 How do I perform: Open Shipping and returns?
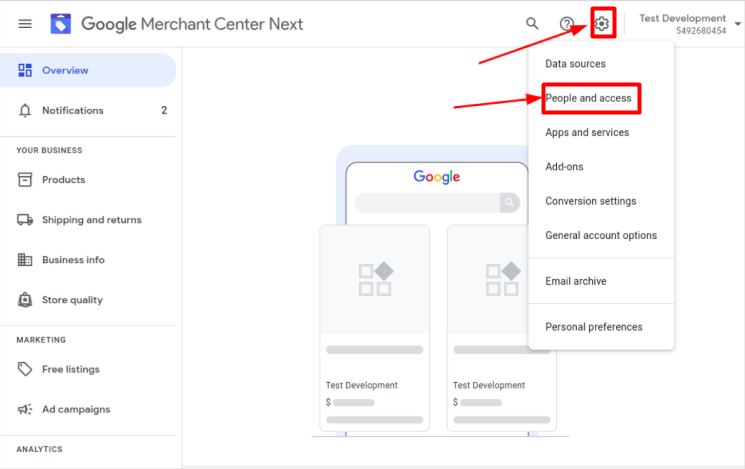[88, 220]
